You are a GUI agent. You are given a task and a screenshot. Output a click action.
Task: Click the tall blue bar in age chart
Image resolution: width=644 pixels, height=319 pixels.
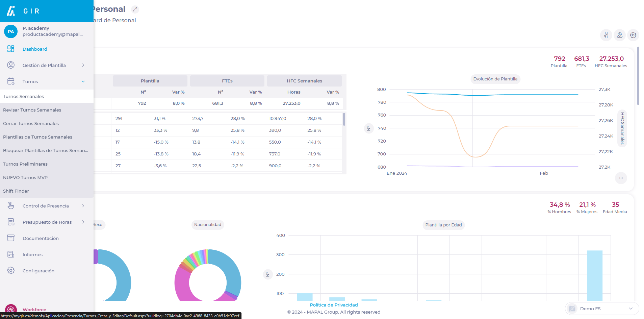(x=594, y=275)
